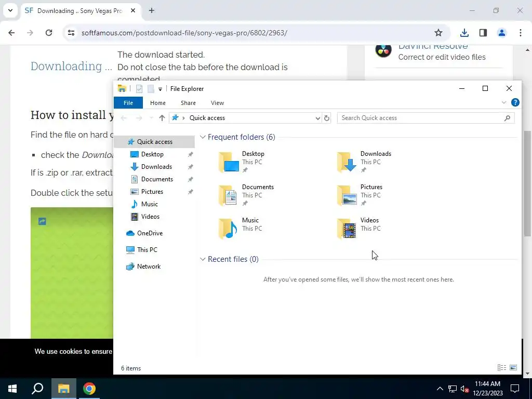Viewport: 532px width, 399px height.
Task: Select Music in the navigation pane
Action: 149,204
